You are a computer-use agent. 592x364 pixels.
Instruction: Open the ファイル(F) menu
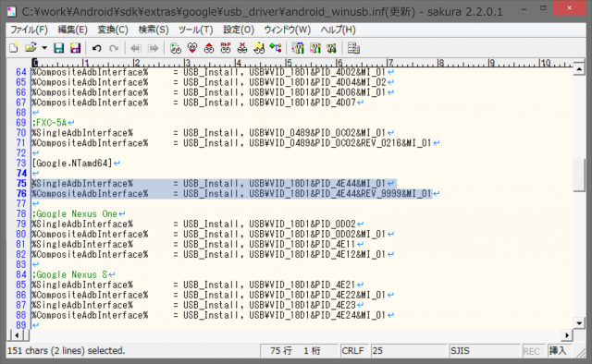point(29,30)
